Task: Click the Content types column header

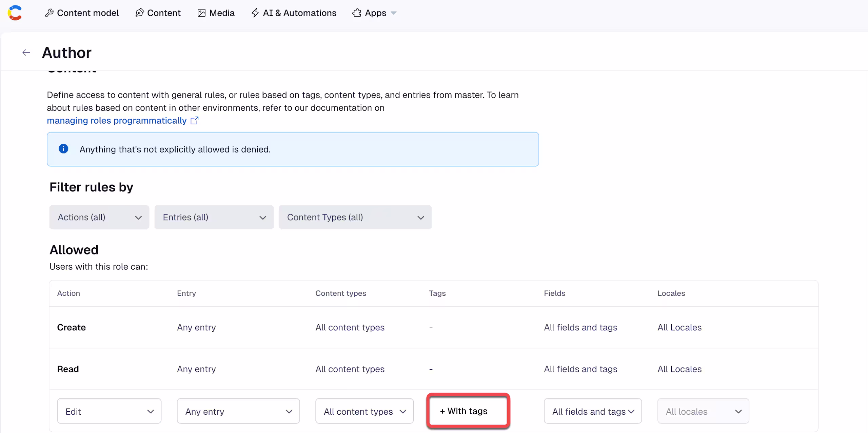Action: tap(341, 293)
